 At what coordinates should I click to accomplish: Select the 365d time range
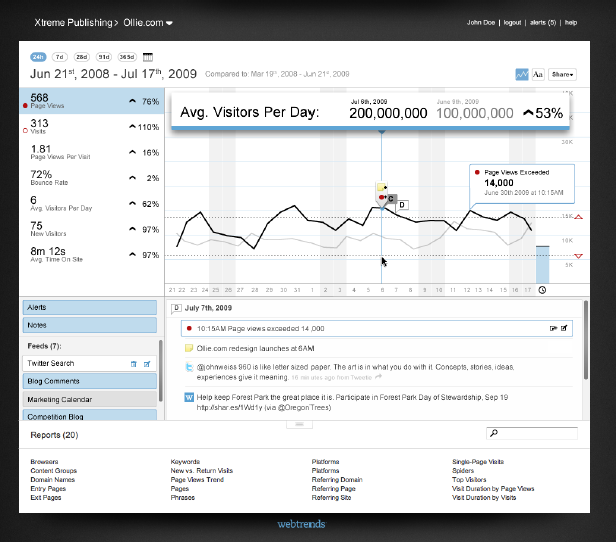pyautogui.click(x=127, y=57)
